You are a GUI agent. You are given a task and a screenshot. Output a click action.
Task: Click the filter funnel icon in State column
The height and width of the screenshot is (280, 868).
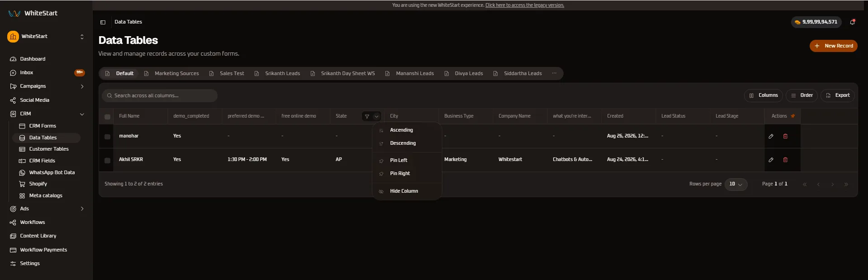pyautogui.click(x=367, y=116)
